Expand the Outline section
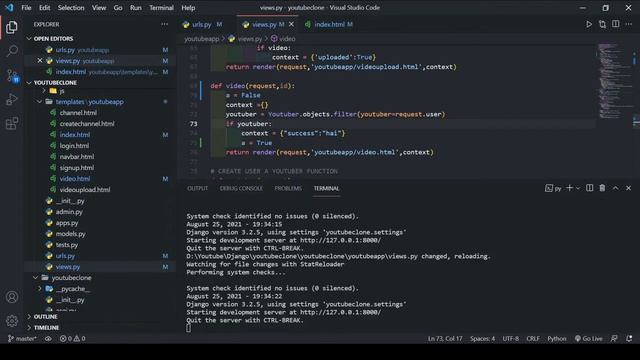Image resolution: width=640 pixels, height=360 pixels. pyautogui.click(x=45, y=317)
